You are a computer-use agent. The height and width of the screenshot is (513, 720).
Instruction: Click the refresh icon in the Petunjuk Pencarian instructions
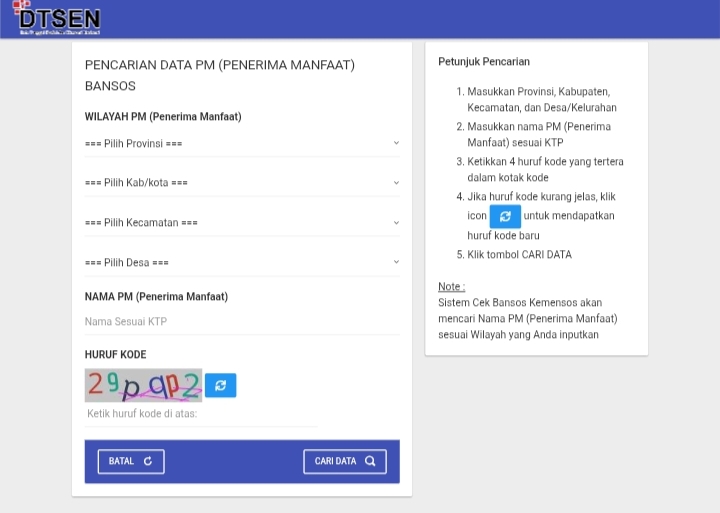click(x=505, y=216)
